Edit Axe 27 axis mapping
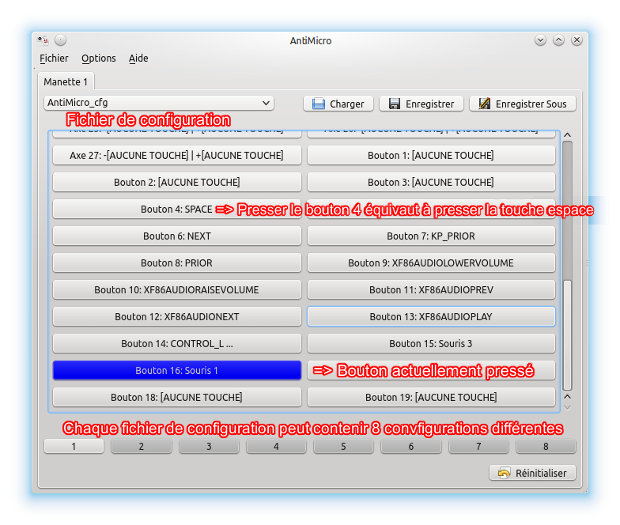 [177, 155]
